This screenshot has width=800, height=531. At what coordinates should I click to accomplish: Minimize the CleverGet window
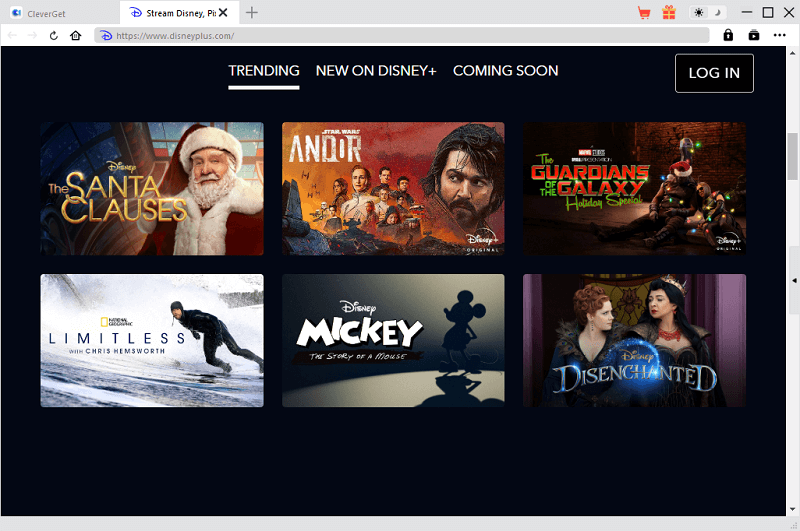(747, 12)
